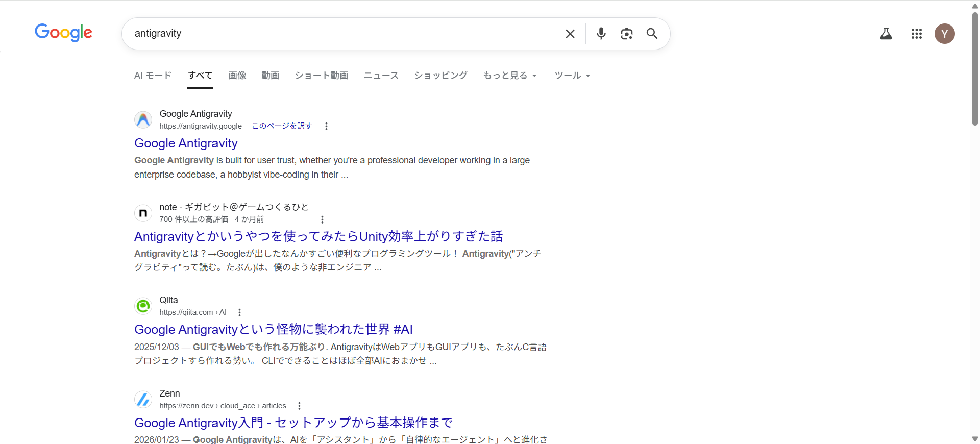980x444 pixels.
Task: Select the AI モード tab
Action: [153, 76]
